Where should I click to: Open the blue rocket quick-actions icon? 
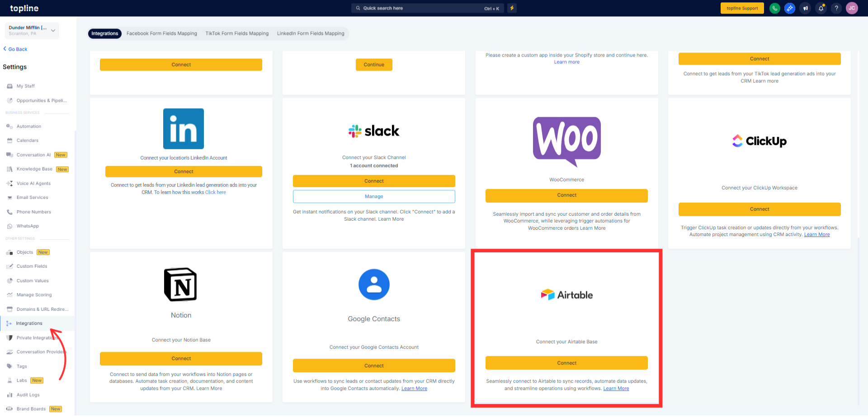click(790, 8)
